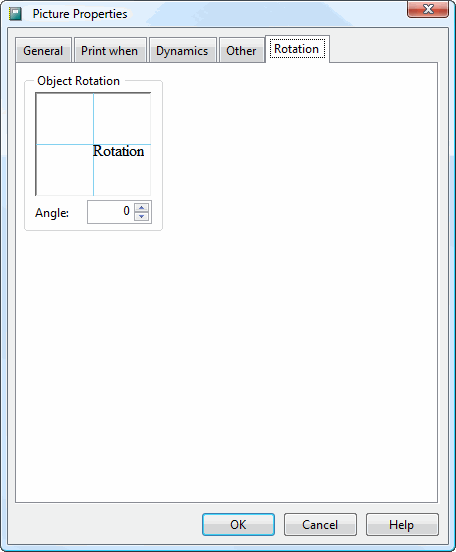The width and height of the screenshot is (456, 552).
Task: Open Help for this dialog
Action: click(402, 524)
